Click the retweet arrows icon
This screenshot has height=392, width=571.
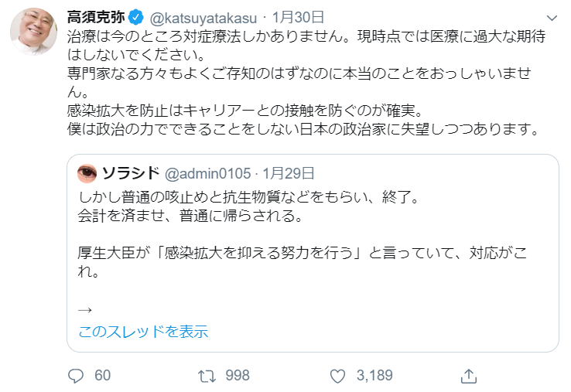pyautogui.click(x=207, y=376)
